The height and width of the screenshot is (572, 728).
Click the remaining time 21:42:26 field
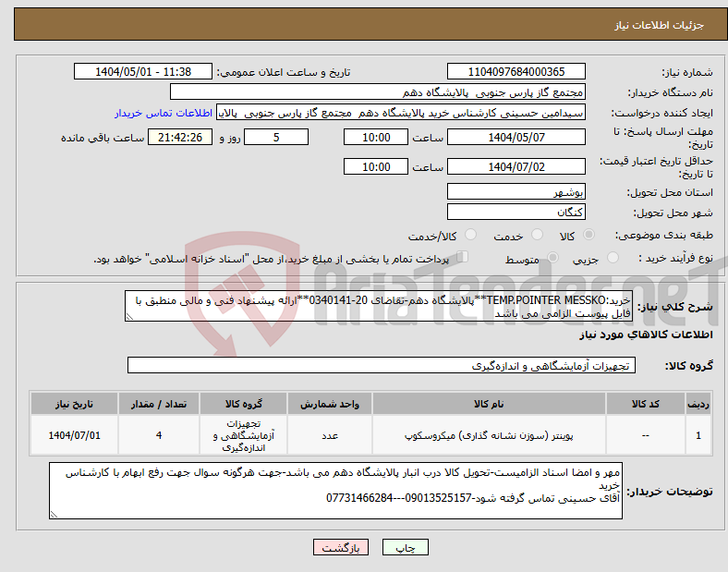[x=180, y=138]
